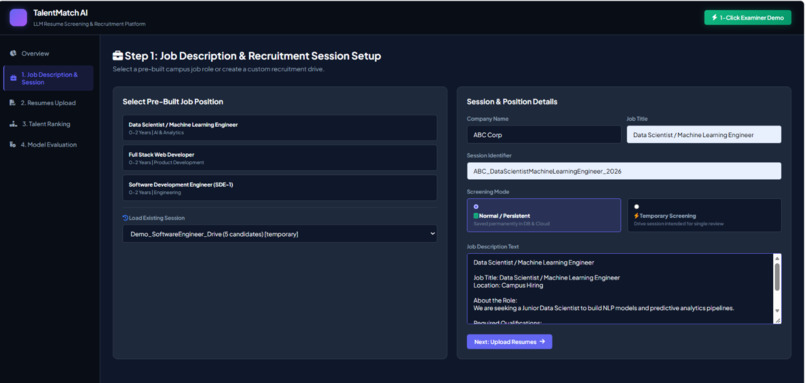Click the briefcase icon beside Step 1 heading
The width and height of the screenshot is (806, 383).
point(118,56)
